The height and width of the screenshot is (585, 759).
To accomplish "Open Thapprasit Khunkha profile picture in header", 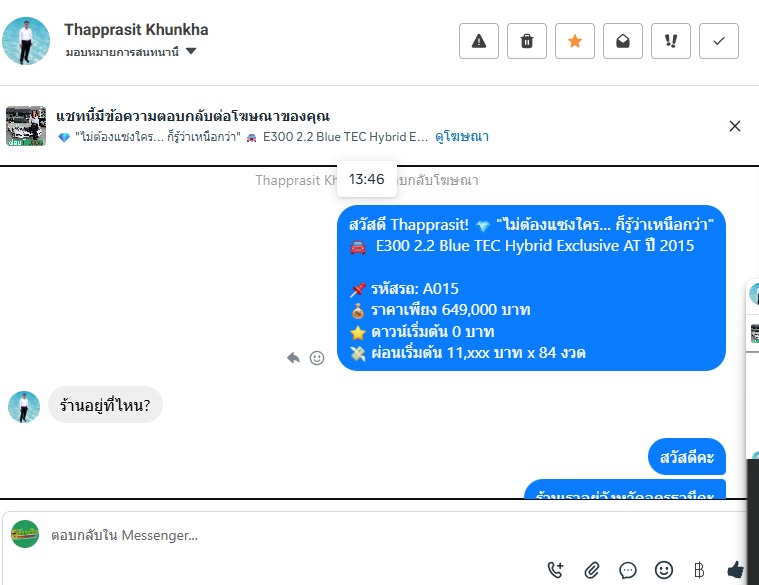I will (x=26, y=41).
